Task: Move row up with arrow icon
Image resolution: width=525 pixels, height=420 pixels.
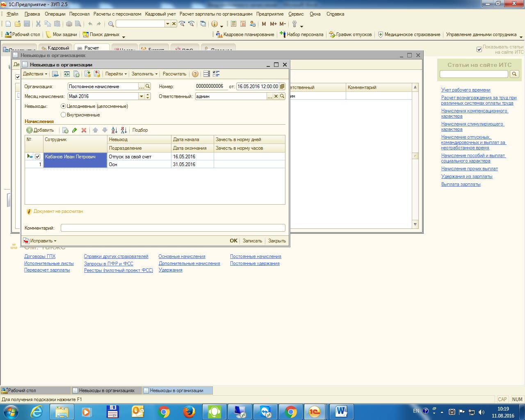Action: point(95,130)
